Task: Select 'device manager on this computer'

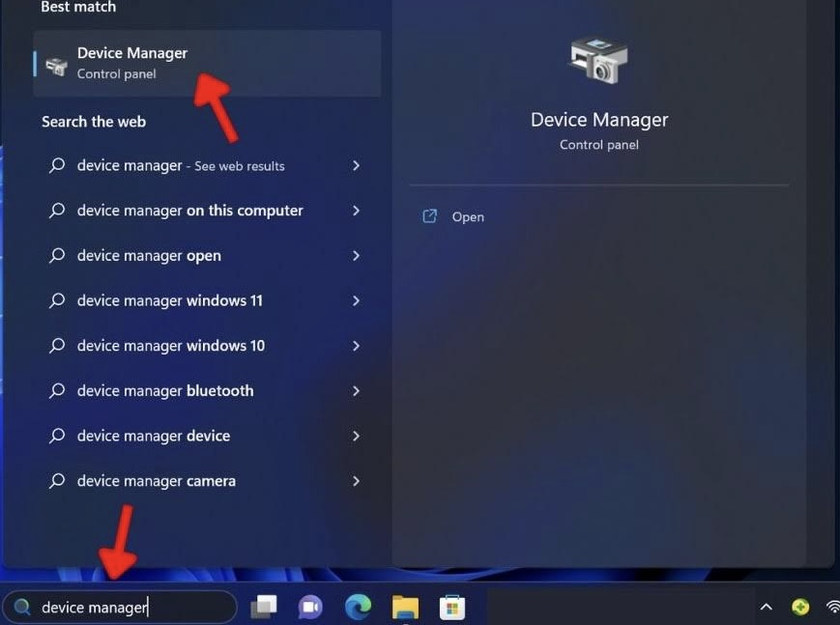Action: click(189, 211)
